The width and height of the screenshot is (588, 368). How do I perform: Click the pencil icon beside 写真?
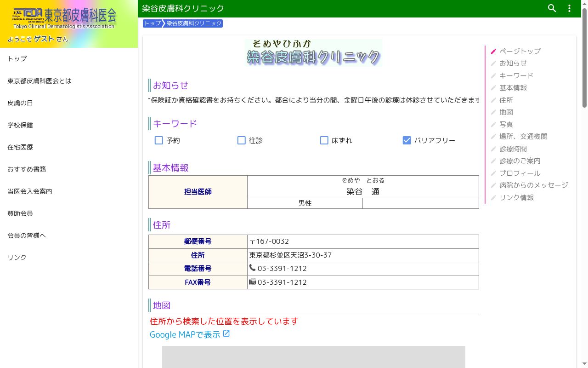click(493, 125)
